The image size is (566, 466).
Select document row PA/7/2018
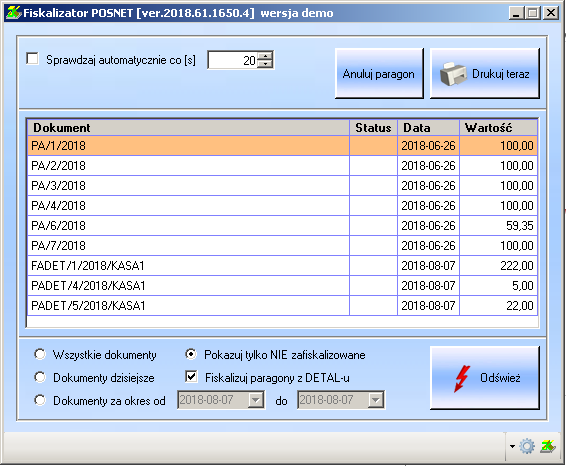click(283, 246)
